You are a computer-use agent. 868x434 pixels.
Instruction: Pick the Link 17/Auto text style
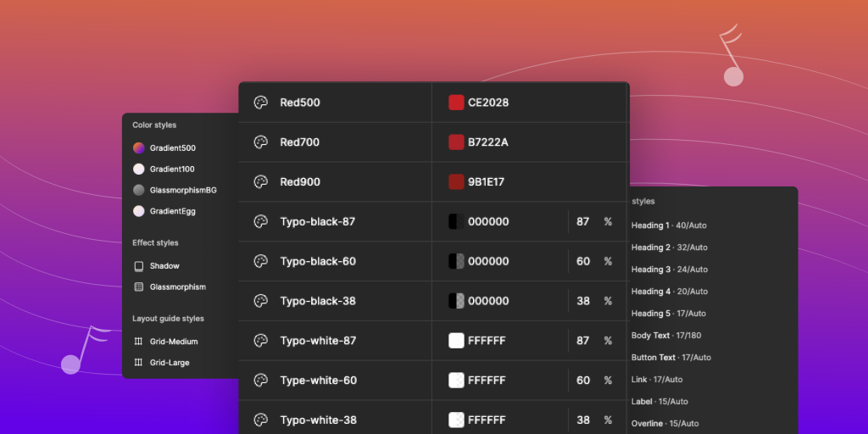(657, 380)
